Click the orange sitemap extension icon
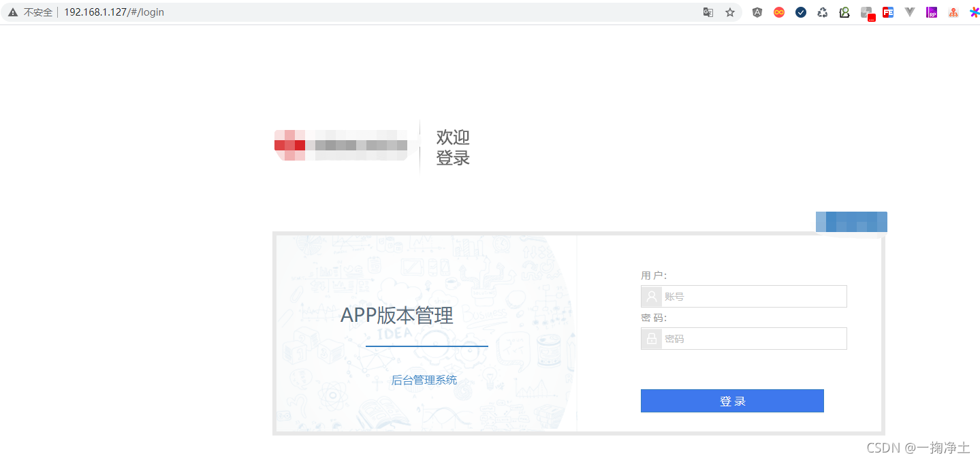 click(953, 12)
